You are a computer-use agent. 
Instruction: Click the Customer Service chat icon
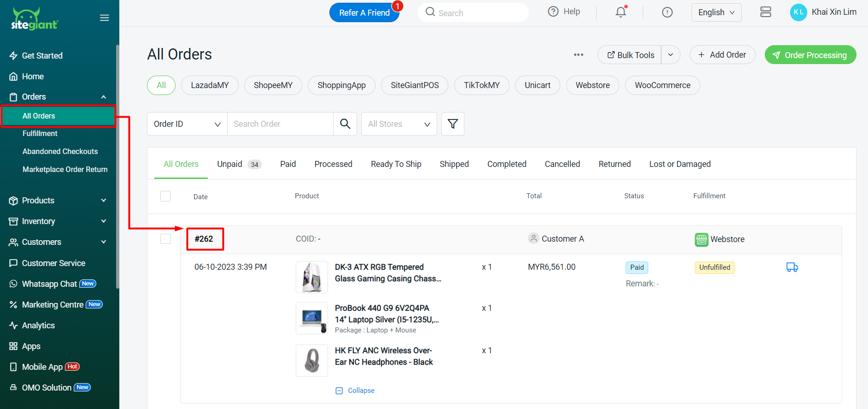point(13,263)
